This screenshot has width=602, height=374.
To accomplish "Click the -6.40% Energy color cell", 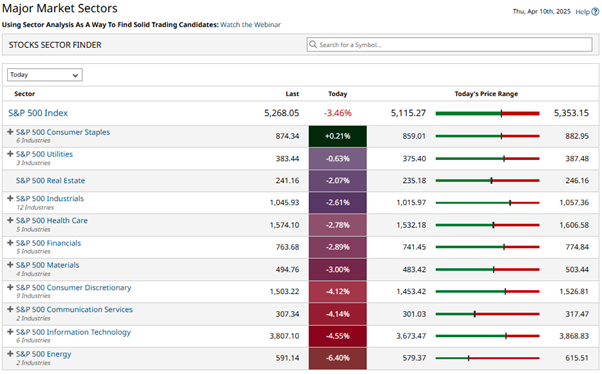I will 338,358.
